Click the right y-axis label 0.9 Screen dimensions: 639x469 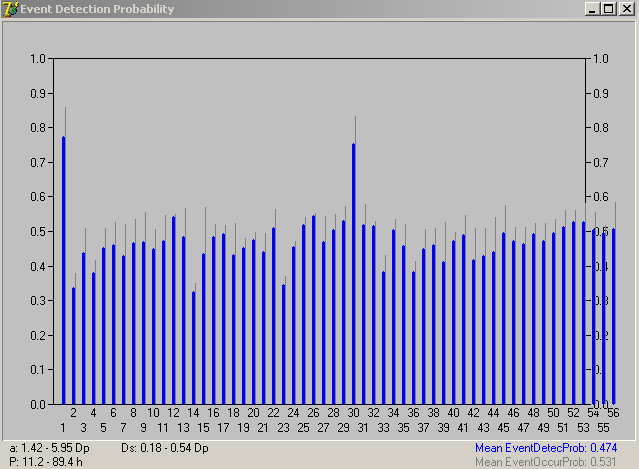tap(601, 93)
